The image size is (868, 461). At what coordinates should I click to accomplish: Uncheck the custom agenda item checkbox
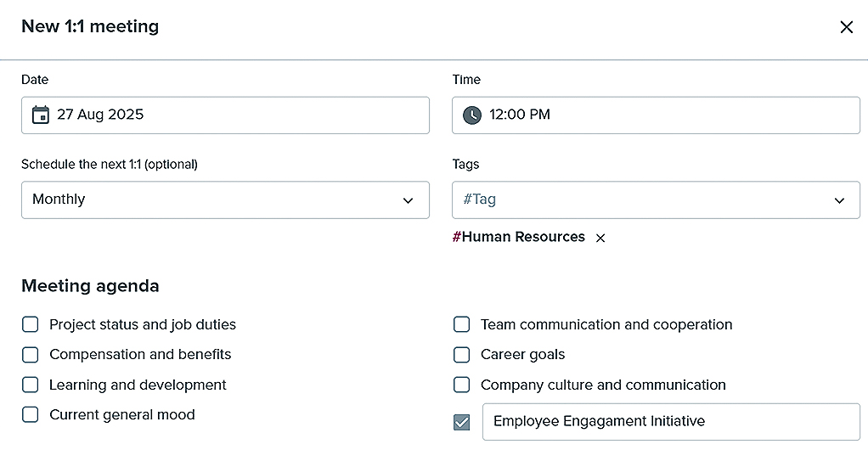[x=461, y=422]
